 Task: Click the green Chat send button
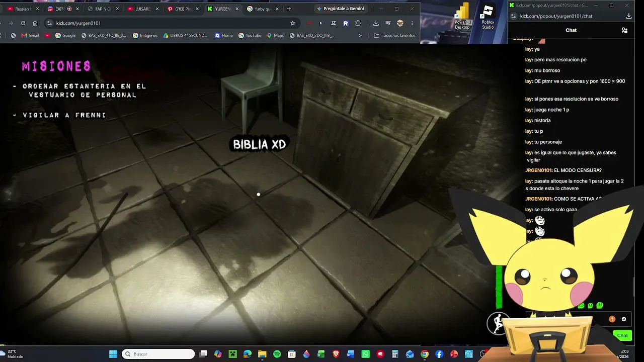pyautogui.click(x=622, y=335)
